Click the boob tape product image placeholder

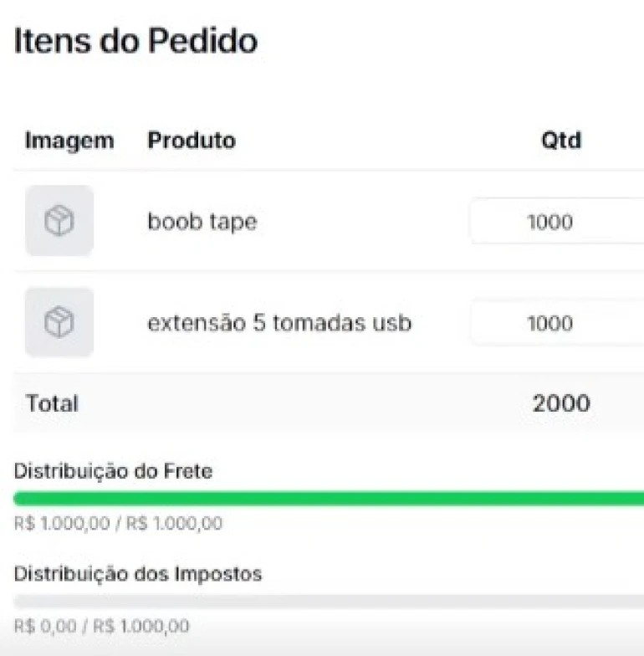[x=59, y=221]
